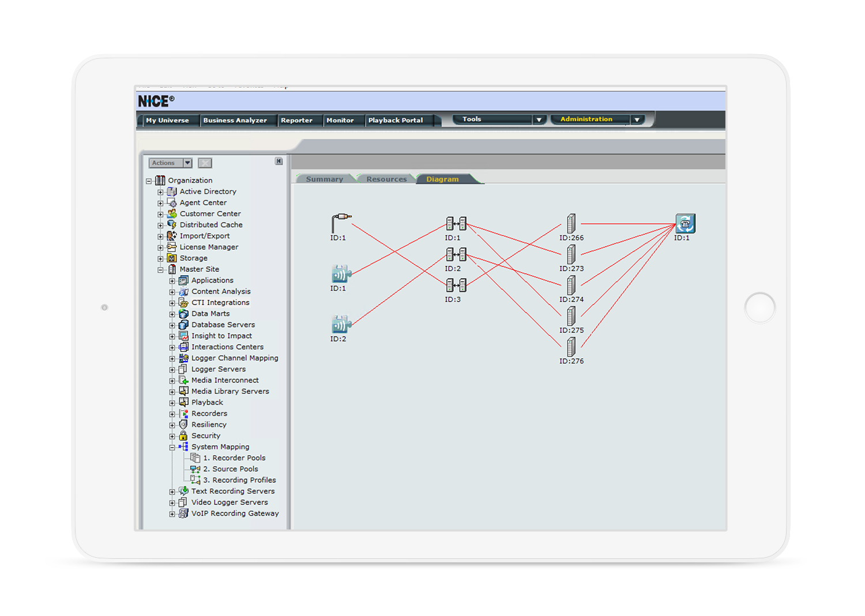The image size is (865, 616).
Task: Click the telephone interactions center node
Action: [685, 223]
